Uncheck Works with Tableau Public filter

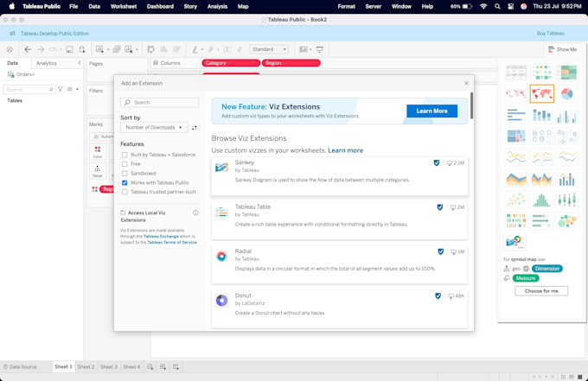click(x=125, y=183)
